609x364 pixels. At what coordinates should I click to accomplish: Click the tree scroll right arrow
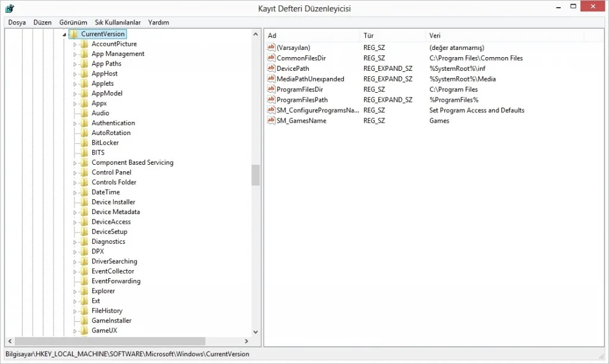pos(246,341)
